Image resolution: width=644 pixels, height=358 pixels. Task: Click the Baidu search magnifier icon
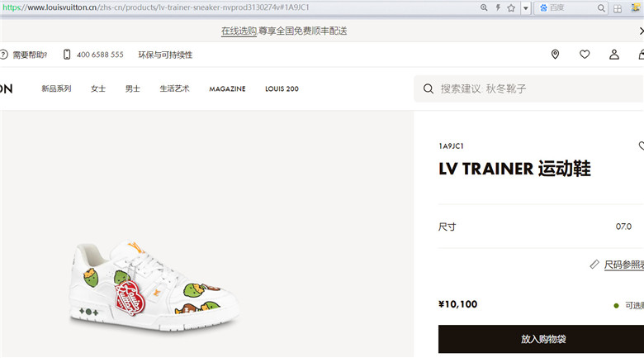pyautogui.click(x=601, y=7)
